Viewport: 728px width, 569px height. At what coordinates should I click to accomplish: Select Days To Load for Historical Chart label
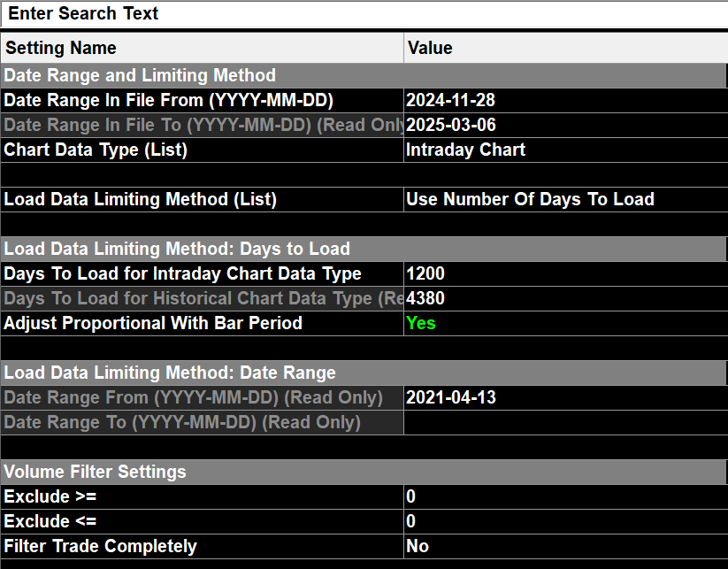click(x=202, y=299)
